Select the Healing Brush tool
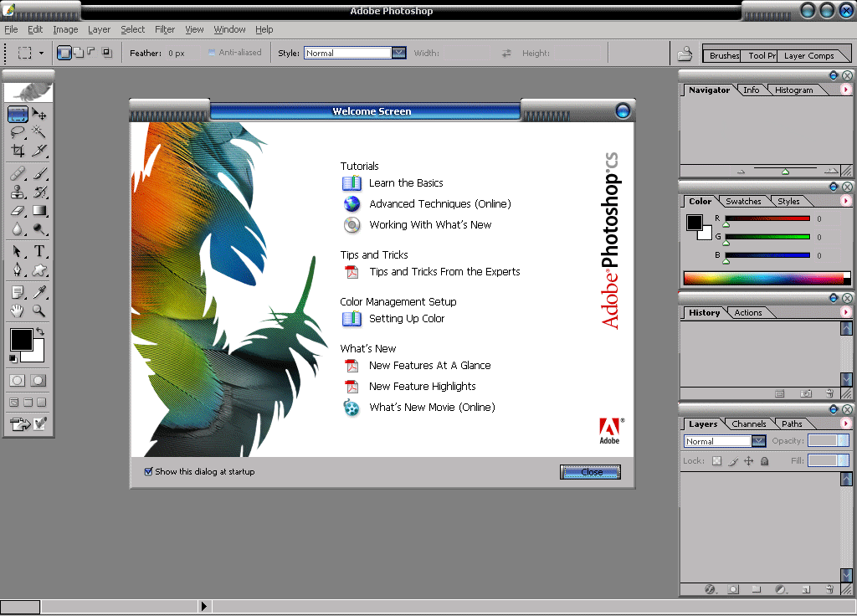This screenshot has width=857, height=616. click(x=18, y=174)
